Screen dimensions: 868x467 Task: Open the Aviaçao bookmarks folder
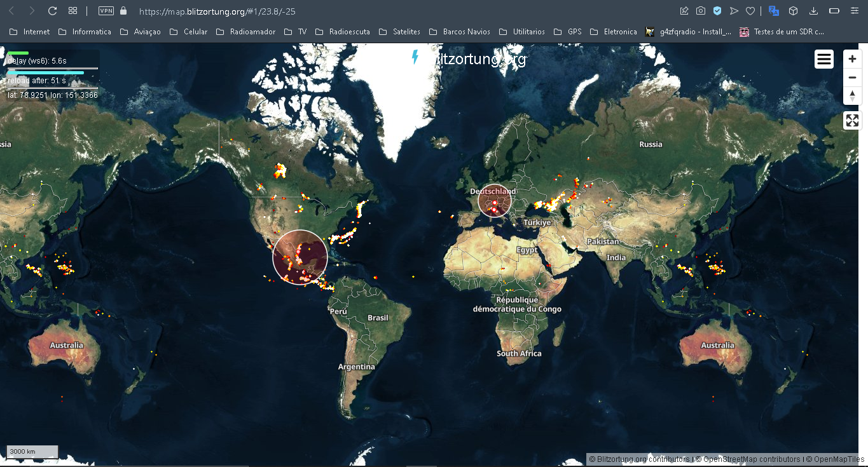[140, 32]
